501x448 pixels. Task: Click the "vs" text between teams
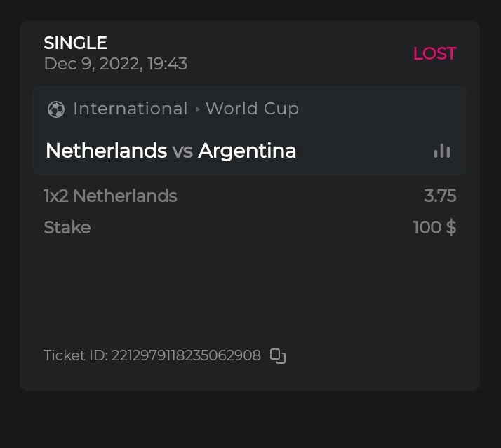point(182,151)
